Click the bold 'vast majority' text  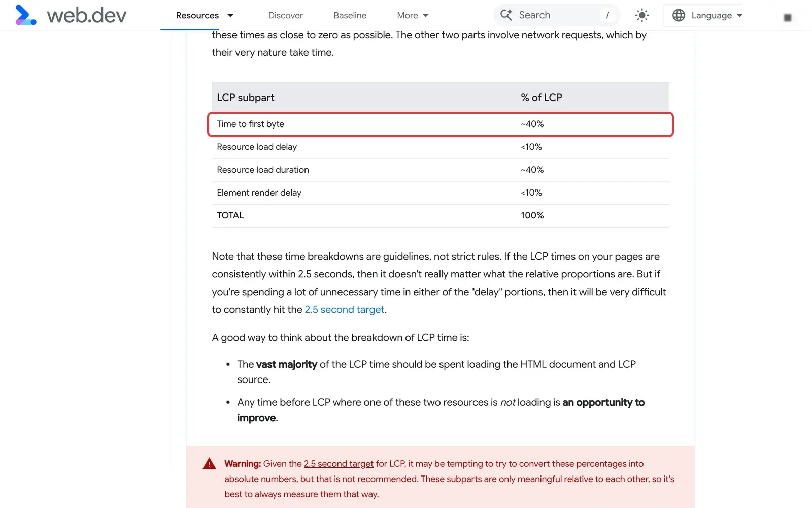pos(286,364)
